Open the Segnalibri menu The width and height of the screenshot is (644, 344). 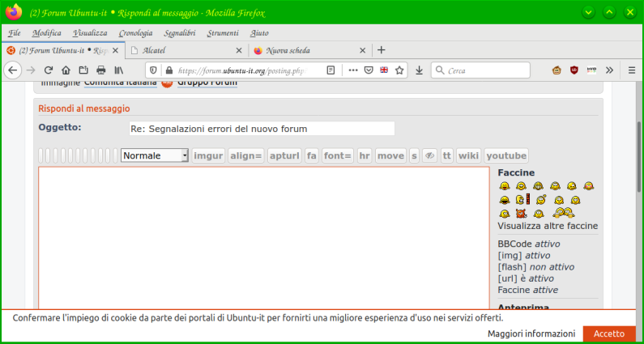(180, 33)
